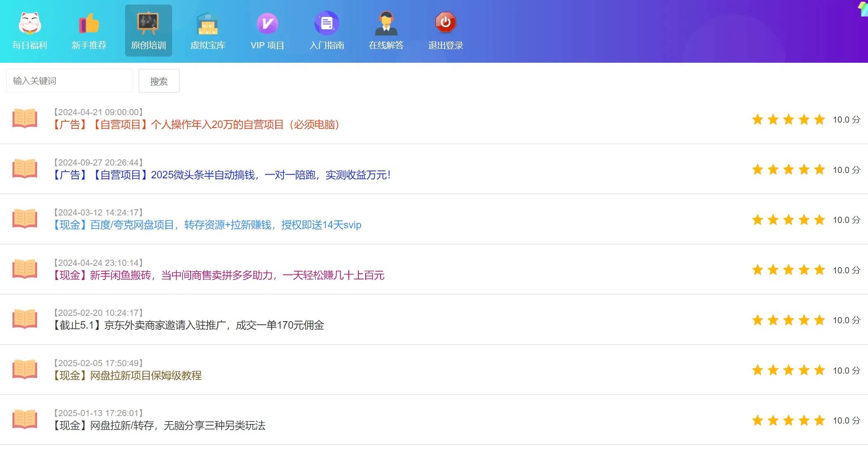
Task: Click the 2025-02-20 10:24:17 timestamp
Action: click(98, 313)
